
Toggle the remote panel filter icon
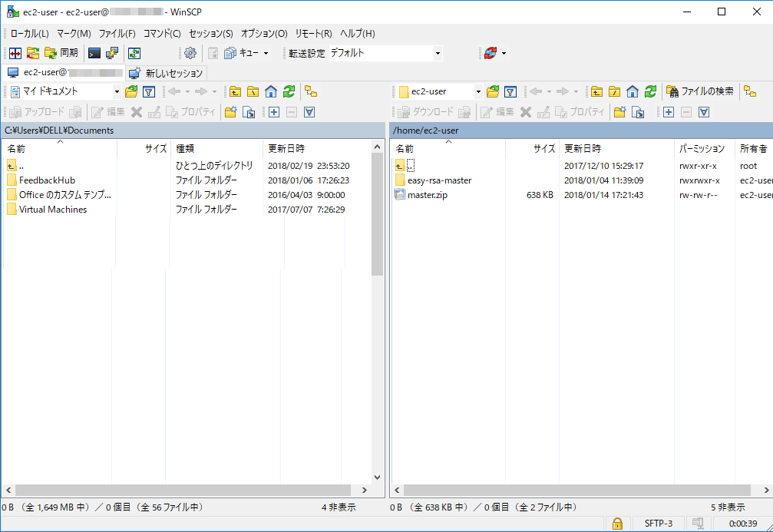point(510,91)
